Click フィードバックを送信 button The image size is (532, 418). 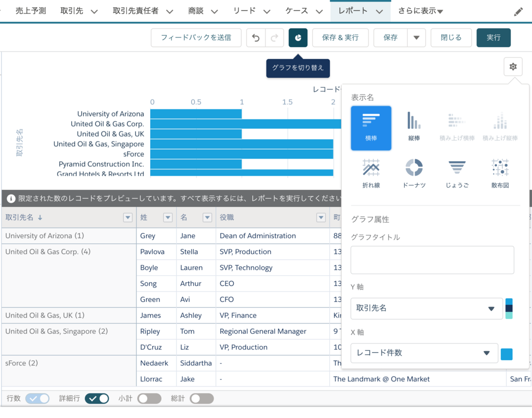point(196,37)
